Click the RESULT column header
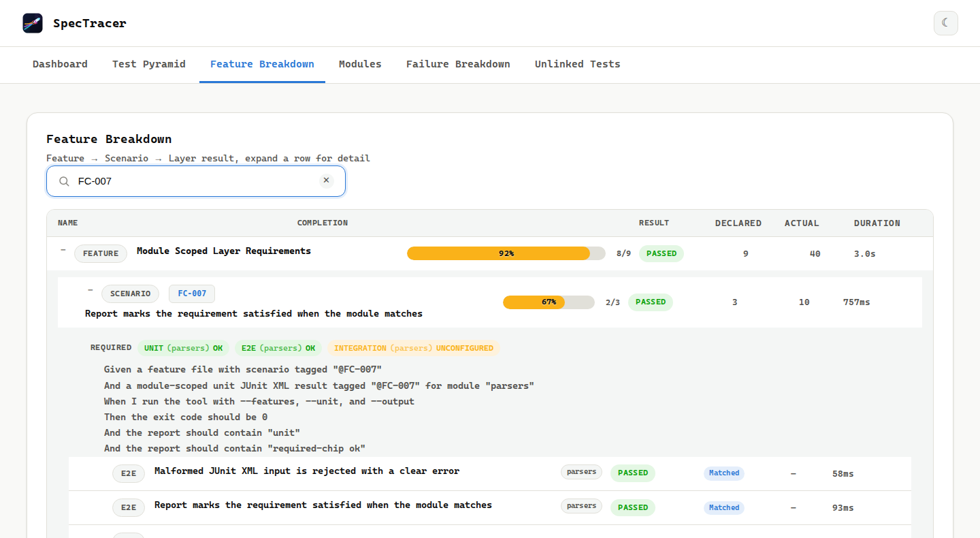The width and height of the screenshot is (980, 538). pyautogui.click(x=654, y=223)
